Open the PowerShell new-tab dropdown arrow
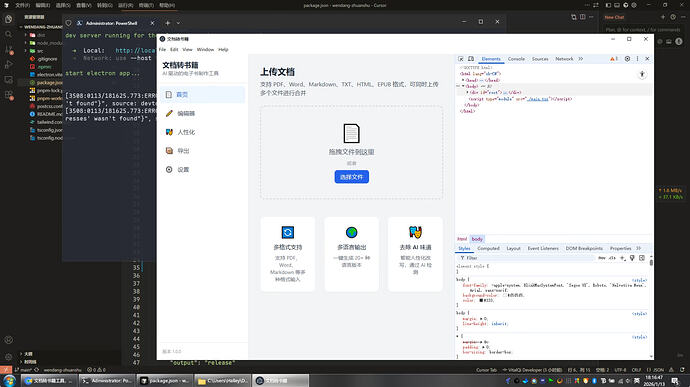The height and width of the screenshot is (387, 690). click(178, 23)
